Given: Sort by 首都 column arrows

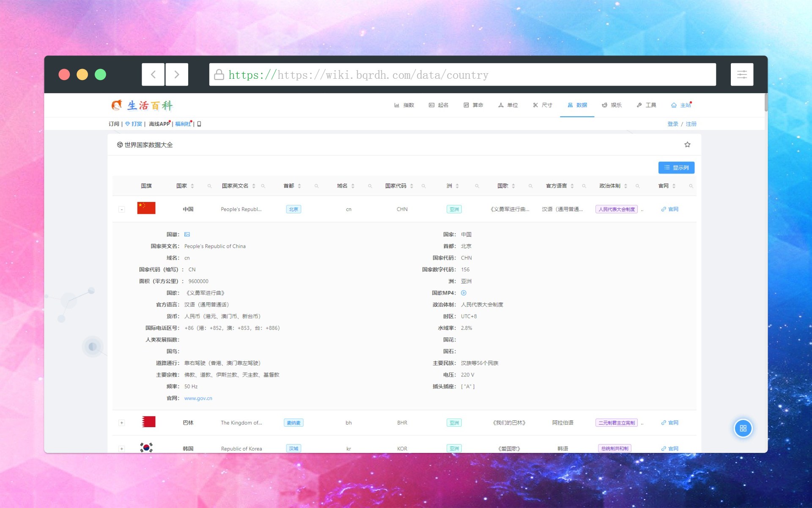Looking at the screenshot, I should pos(299,186).
